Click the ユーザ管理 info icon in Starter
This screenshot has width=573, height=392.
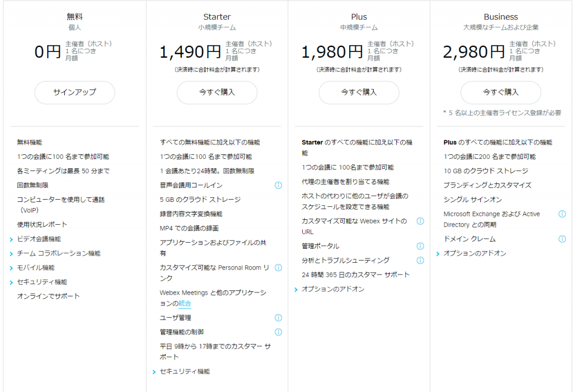(278, 317)
